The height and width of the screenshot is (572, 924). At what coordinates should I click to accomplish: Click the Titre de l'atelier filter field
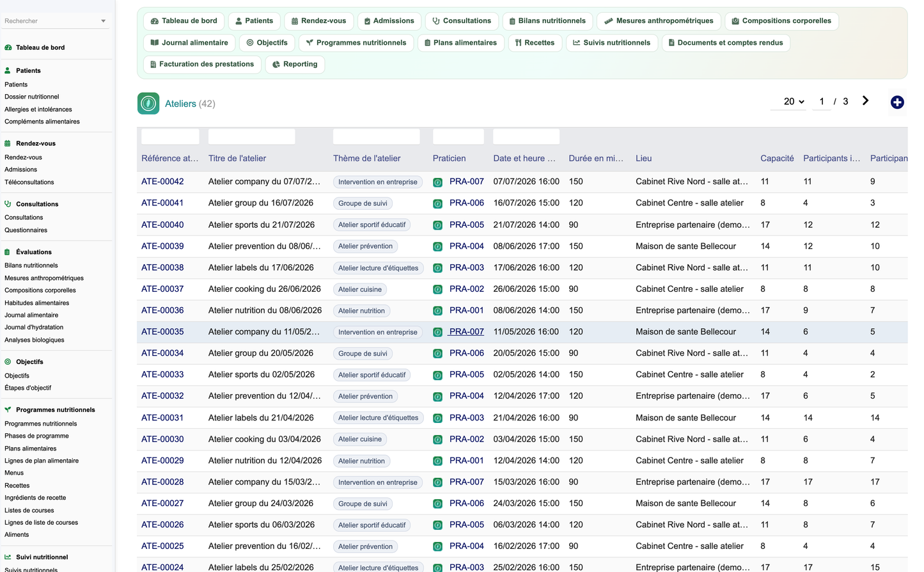(x=251, y=136)
